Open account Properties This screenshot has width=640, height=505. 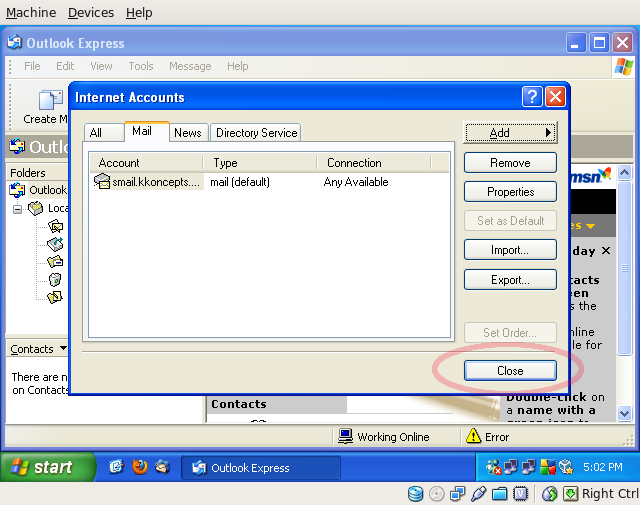pos(510,191)
